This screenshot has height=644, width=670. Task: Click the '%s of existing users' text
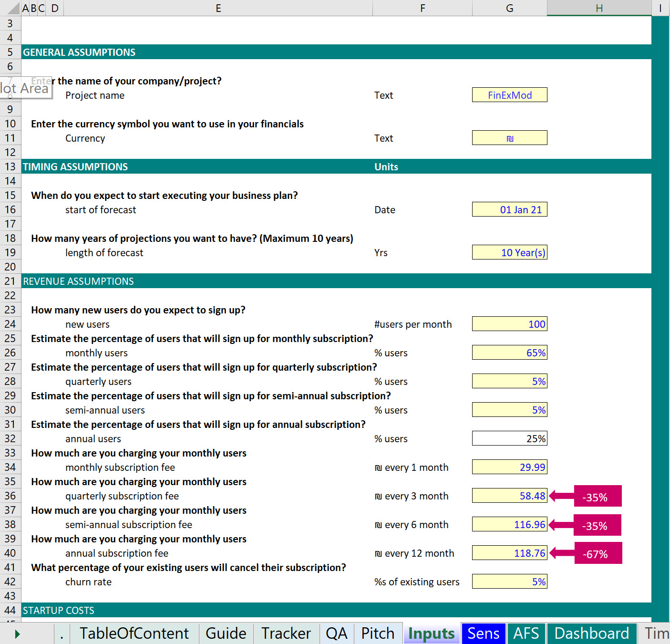click(x=417, y=582)
